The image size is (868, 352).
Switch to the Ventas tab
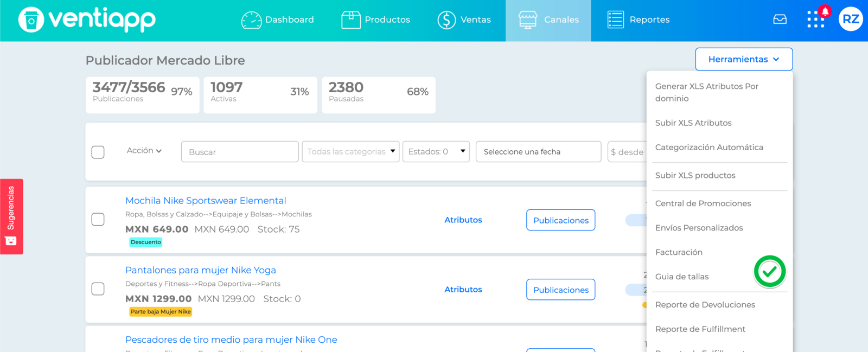tap(464, 20)
